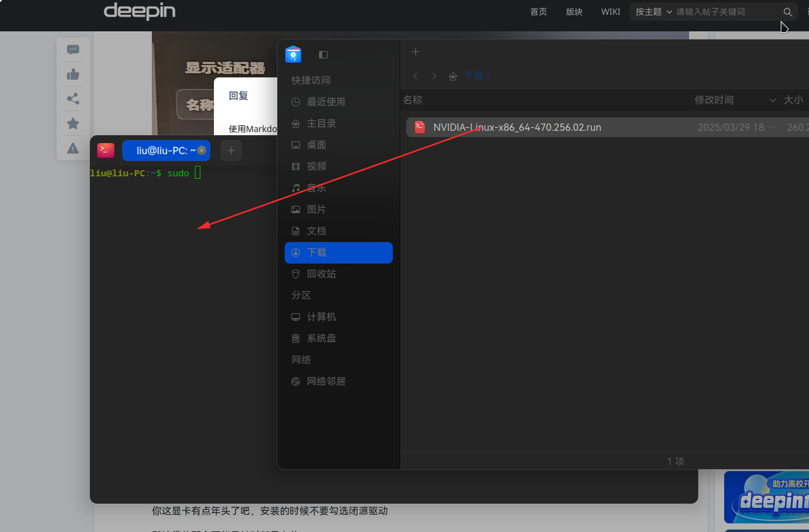Click the file manager app icon
Viewport: 809px width, 532px height.
coord(293,54)
